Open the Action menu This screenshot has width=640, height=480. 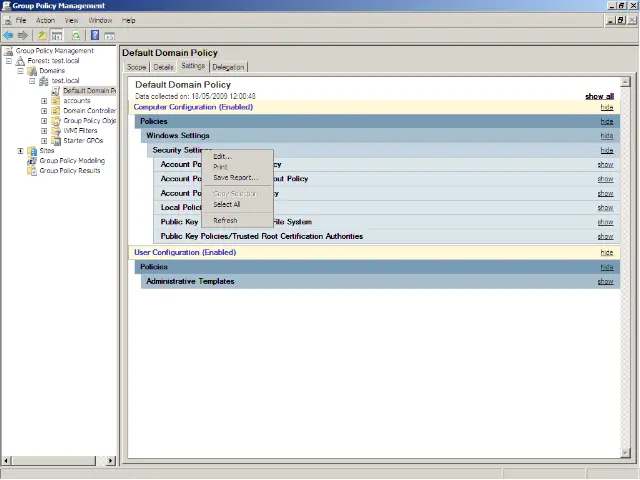pos(46,20)
